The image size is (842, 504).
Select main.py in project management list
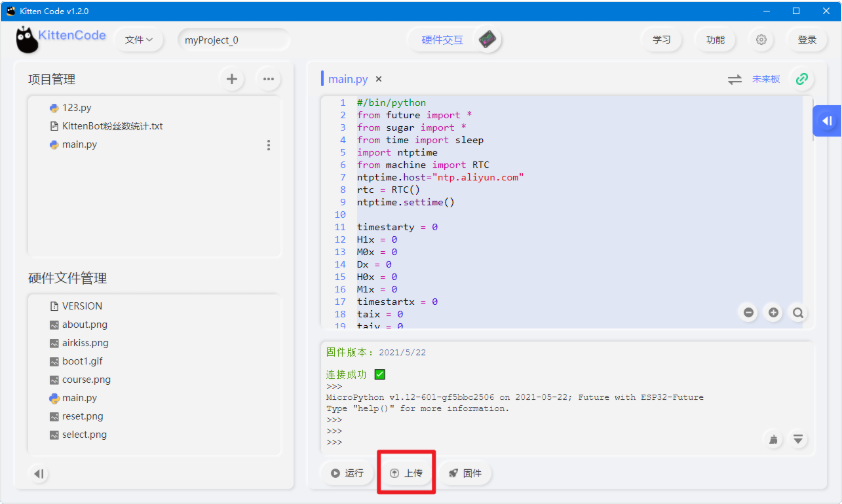click(x=73, y=144)
